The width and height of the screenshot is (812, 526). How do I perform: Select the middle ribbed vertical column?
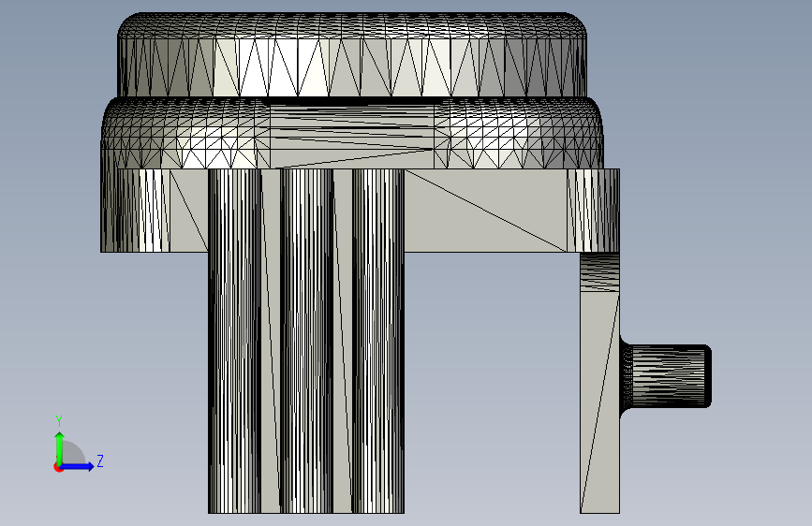306,341
